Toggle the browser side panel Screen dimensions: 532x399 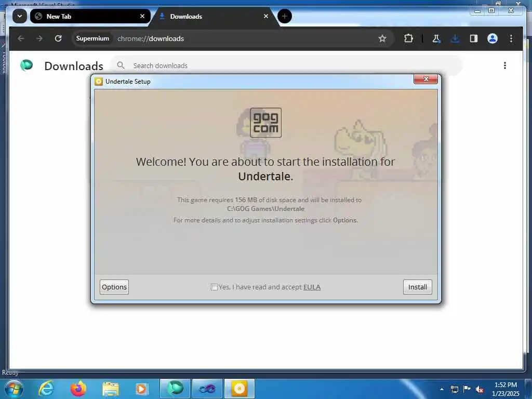click(474, 38)
